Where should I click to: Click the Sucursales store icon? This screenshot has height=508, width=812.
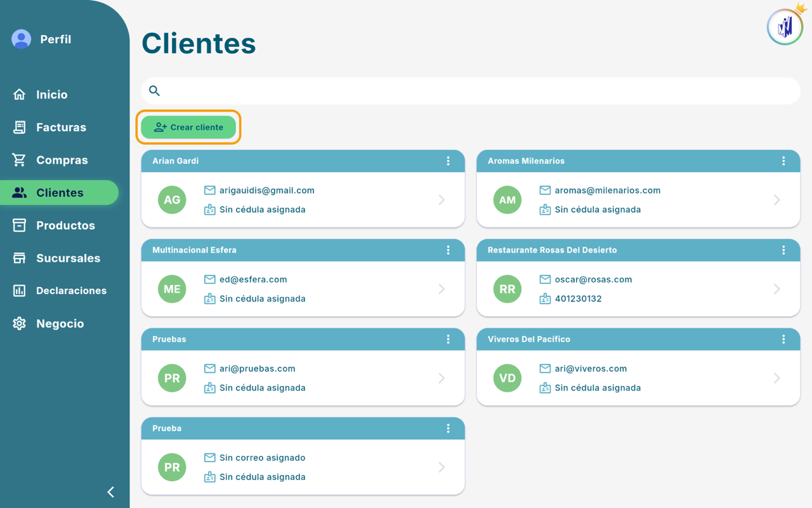20,258
